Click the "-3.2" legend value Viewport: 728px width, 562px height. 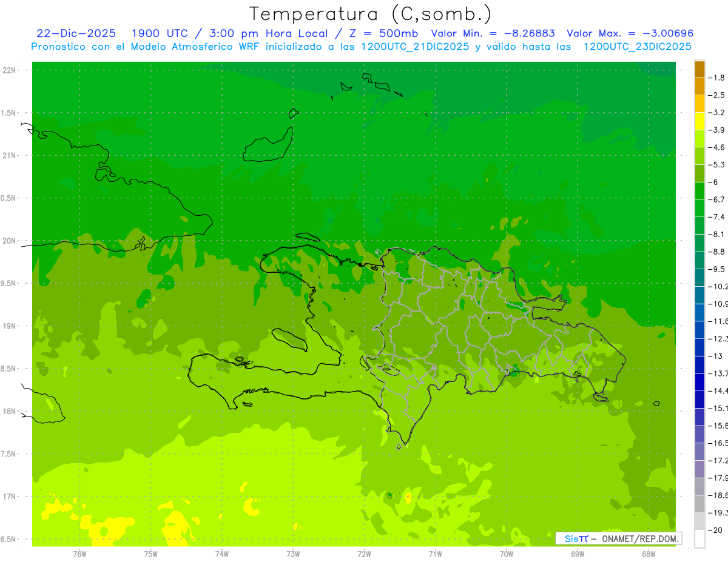[x=718, y=113]
